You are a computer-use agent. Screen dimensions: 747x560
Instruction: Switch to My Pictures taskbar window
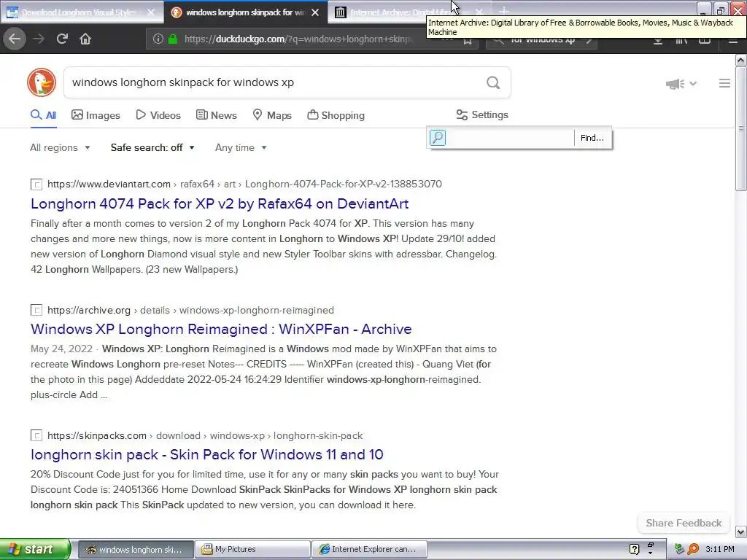(x=252, y=549)
